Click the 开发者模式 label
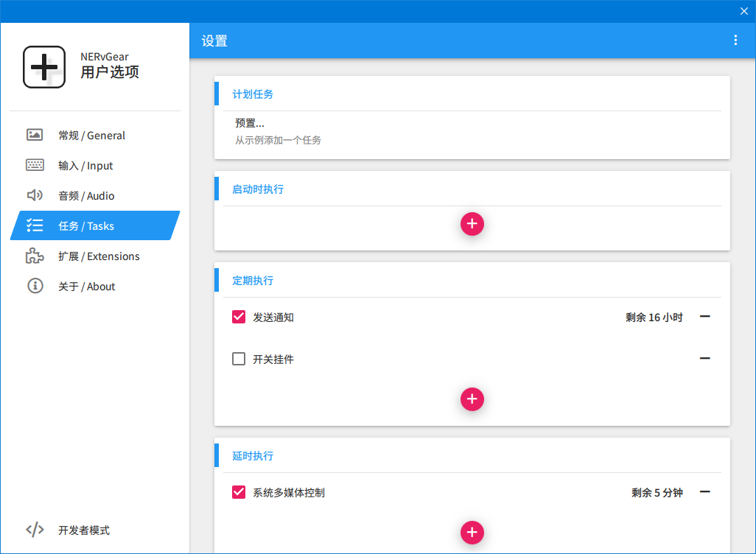The image size is (756, 554). [x=84, y=530]
